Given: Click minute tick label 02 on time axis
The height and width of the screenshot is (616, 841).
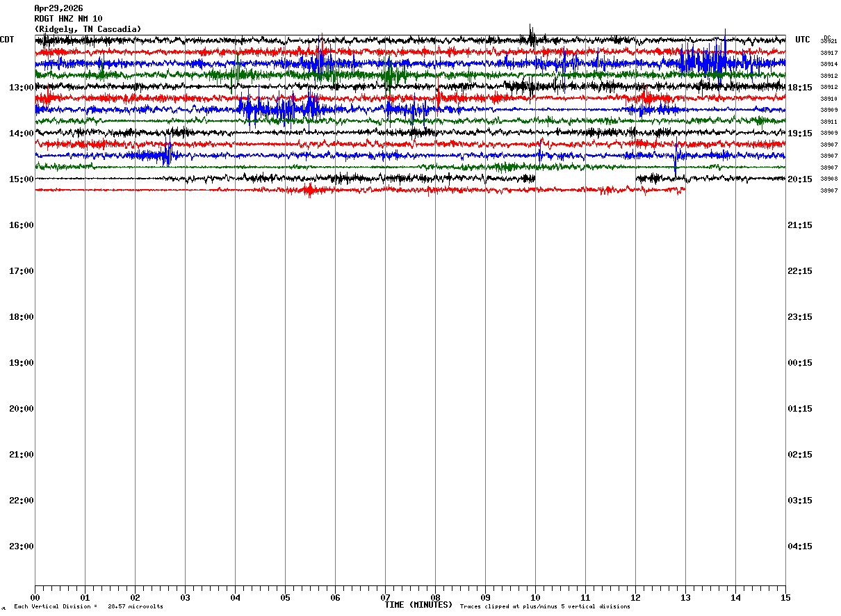Looking at the screenshot, I should pyautogui.click(x=135, y=597).
